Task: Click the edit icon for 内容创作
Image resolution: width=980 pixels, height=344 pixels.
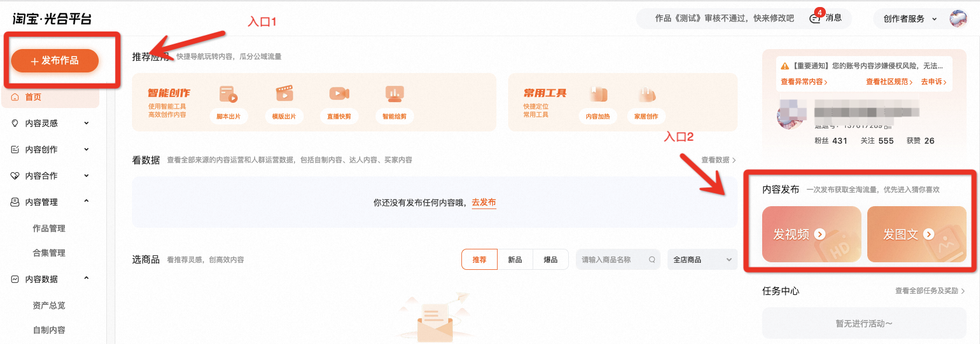Action: coord(15,150)
